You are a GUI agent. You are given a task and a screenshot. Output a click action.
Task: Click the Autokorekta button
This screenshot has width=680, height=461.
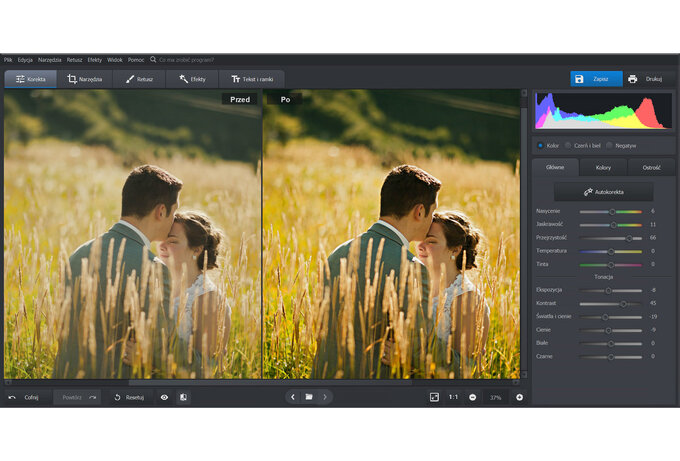[x=604, y=192]
